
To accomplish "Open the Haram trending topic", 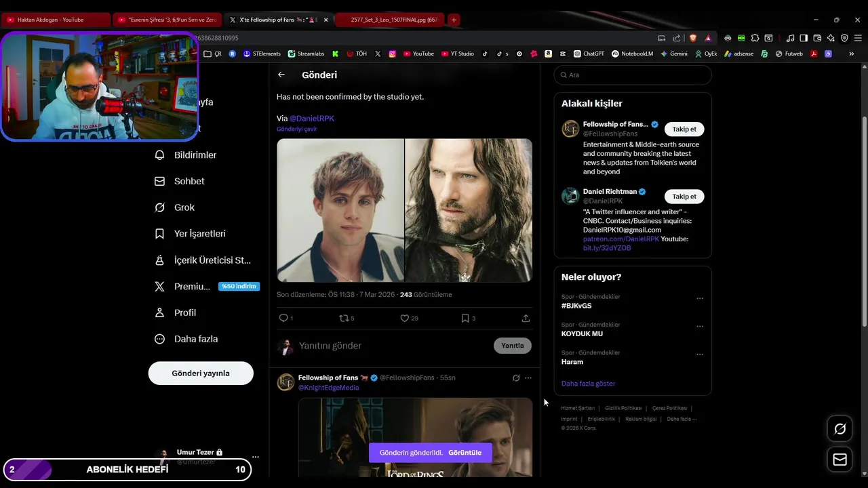I will pyautogui.click(x=572, y=362).
